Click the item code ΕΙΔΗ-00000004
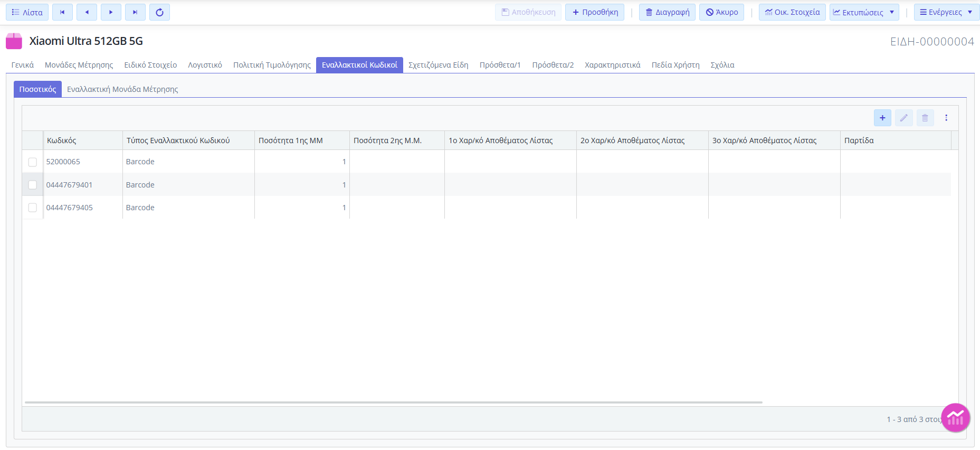This screenshot has width=980, height=450. pos(932,42)
